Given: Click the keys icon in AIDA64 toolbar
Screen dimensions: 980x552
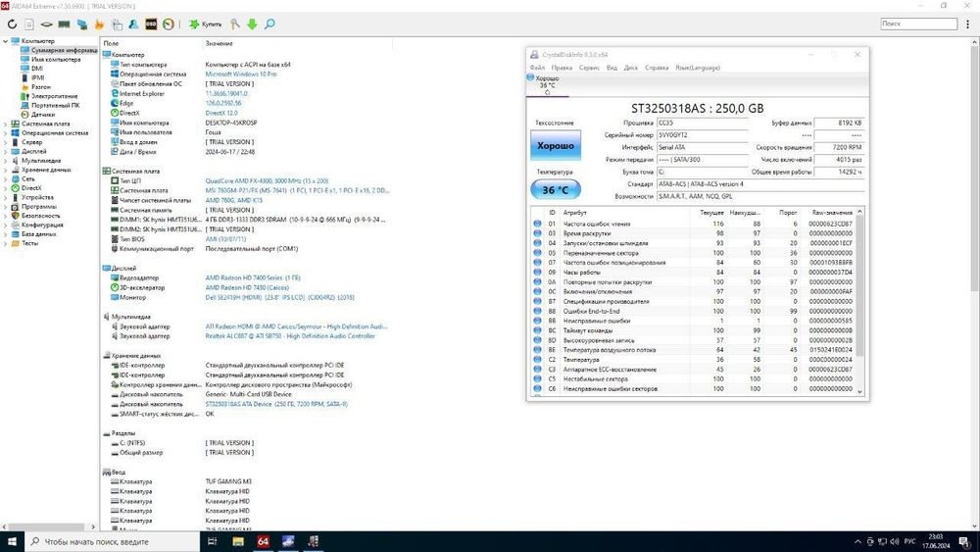Looking at the screenshot, I should click(x=234, y=25).
